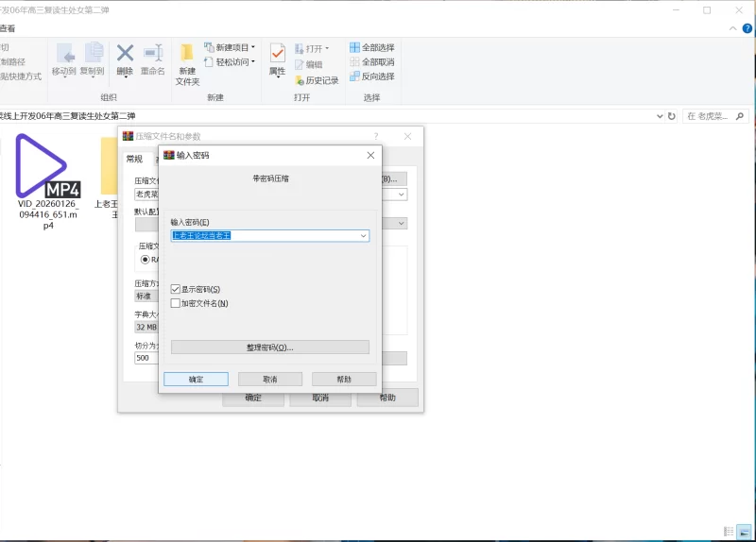The height and width of the screenshot is (542, 756).
Task: Enable the Encrypt File Names (加密文件名) checkbox
Action: tap(175, 303)
